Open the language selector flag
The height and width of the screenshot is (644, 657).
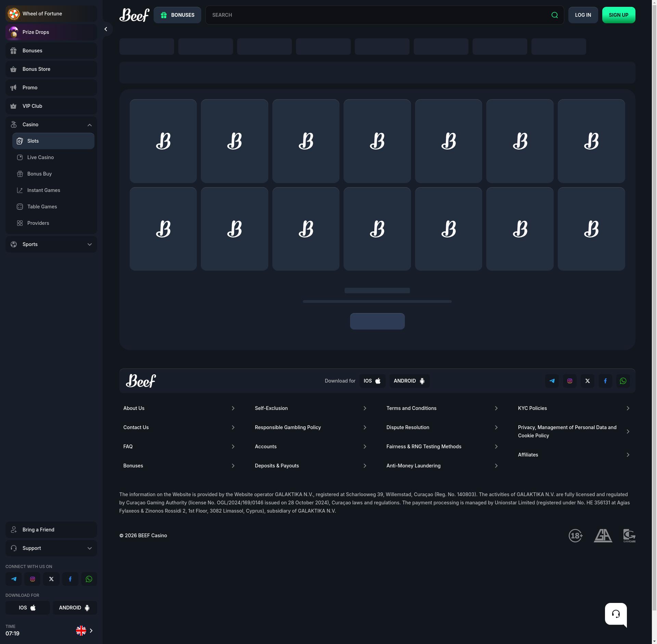(x=81, y=631)
